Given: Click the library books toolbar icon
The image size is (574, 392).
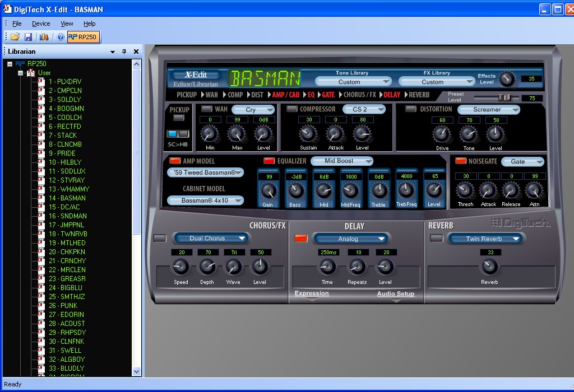Looking at the screenshot, I should tap(44, 37).
